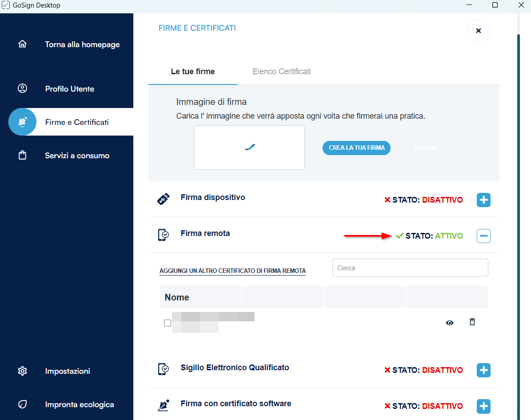Viewport: 531px width, 420px height.
Task: Expand the Firma dispositivo section
Action: [x=483, y=200]
